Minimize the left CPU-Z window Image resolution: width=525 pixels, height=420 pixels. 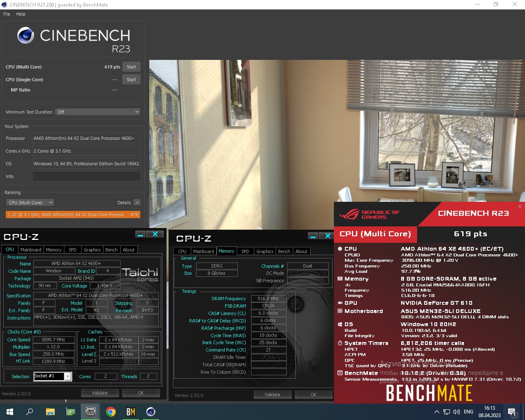click(140, 234)
